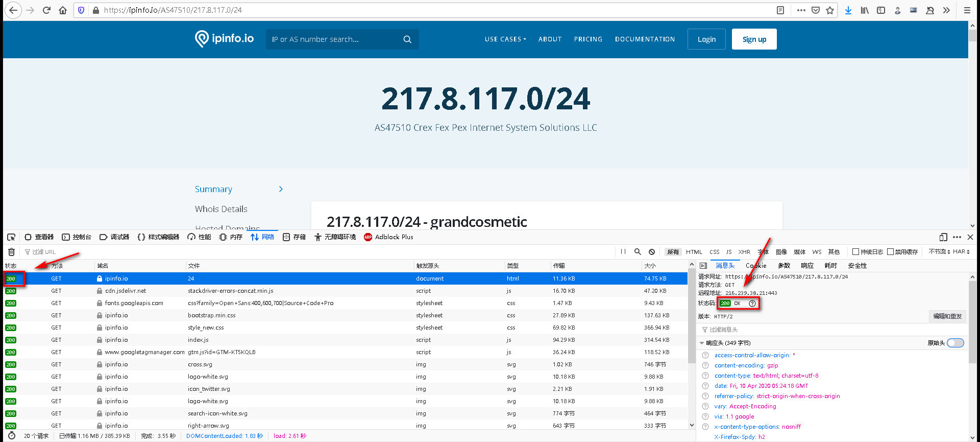Viewport: 980px width, 442px height.
Task: Start performance analysis stopwatch icon
Action: pos(12,436)
